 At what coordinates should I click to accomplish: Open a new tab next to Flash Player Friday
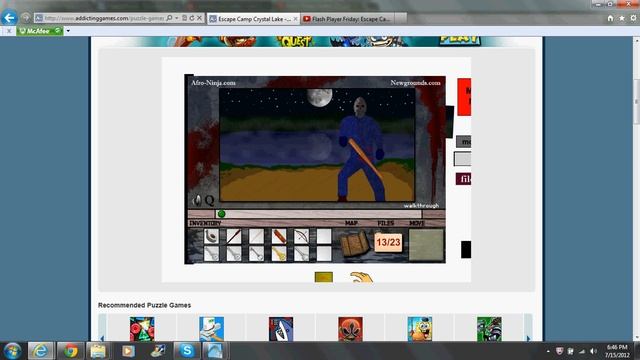pos(400,19)
